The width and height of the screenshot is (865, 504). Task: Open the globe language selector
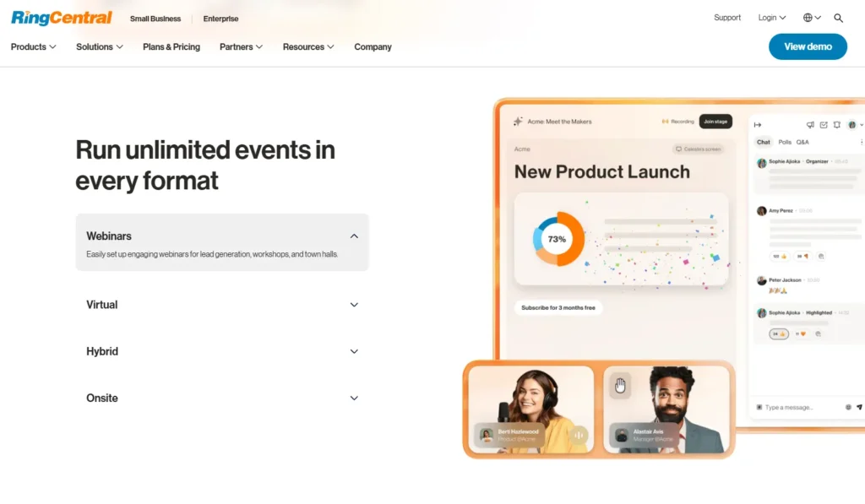812,18
